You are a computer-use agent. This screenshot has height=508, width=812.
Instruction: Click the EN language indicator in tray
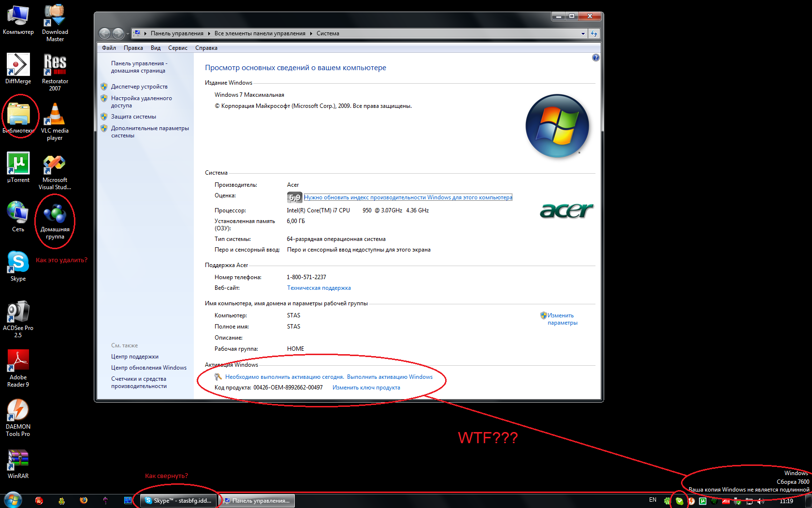pos(652,500)
